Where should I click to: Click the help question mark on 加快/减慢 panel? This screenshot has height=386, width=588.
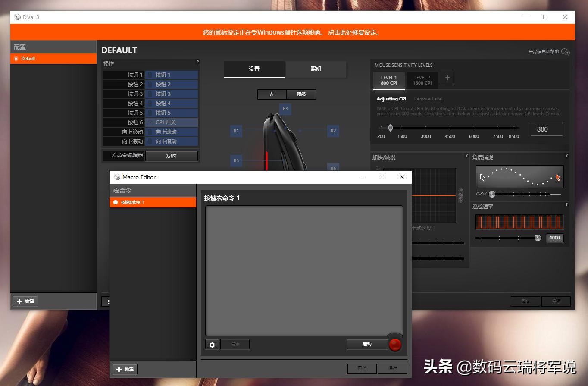pos(466,156)
